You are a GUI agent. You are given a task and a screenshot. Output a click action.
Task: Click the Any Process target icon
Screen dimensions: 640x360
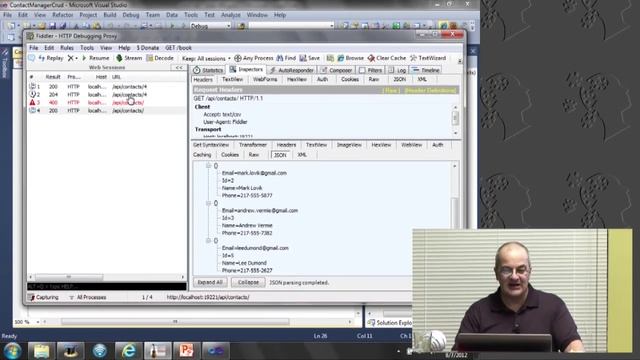238,58
